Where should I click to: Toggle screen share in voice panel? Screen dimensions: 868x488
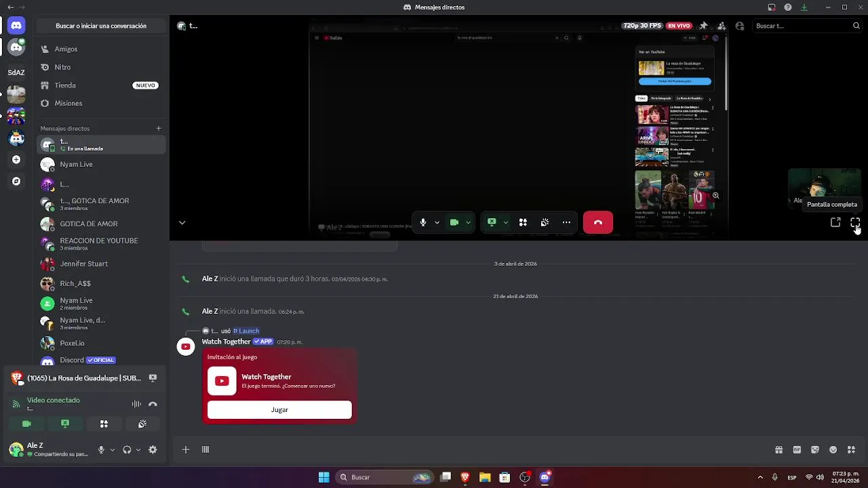tap(65, 424)
